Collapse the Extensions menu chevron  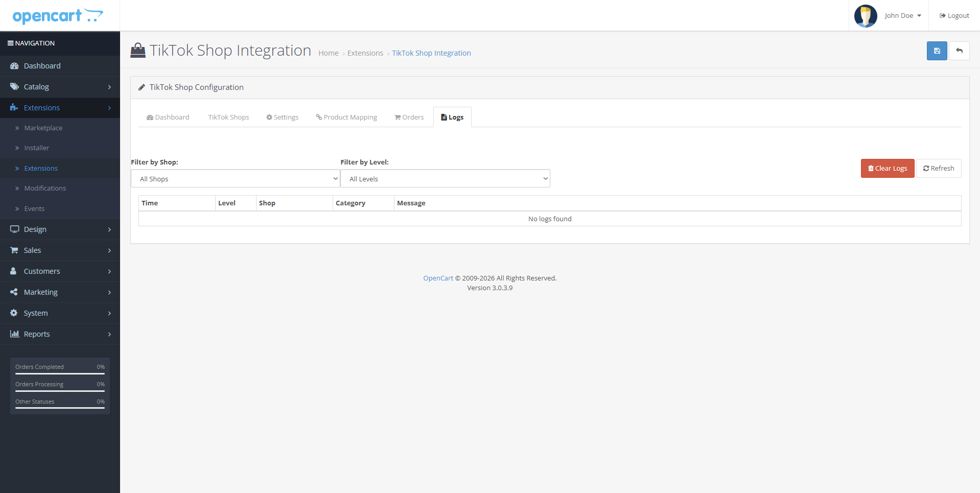click(109, 108)
